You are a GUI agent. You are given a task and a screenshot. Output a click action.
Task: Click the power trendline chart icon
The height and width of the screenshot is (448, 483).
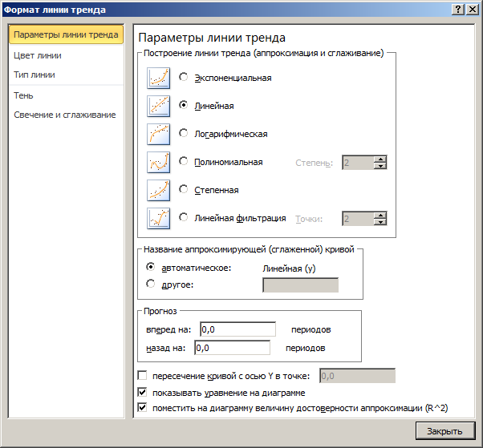pyautogui.click(x=158, y=190)
